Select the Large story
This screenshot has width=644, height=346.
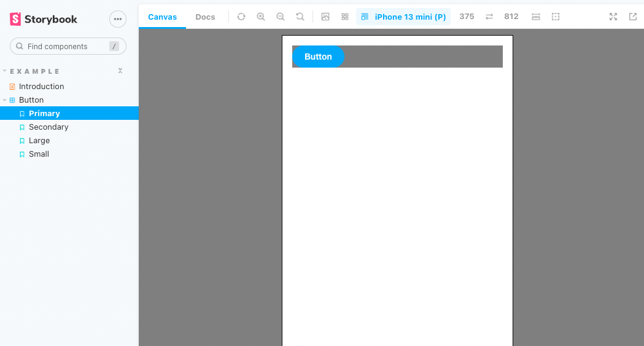click(x=69, y=141)
